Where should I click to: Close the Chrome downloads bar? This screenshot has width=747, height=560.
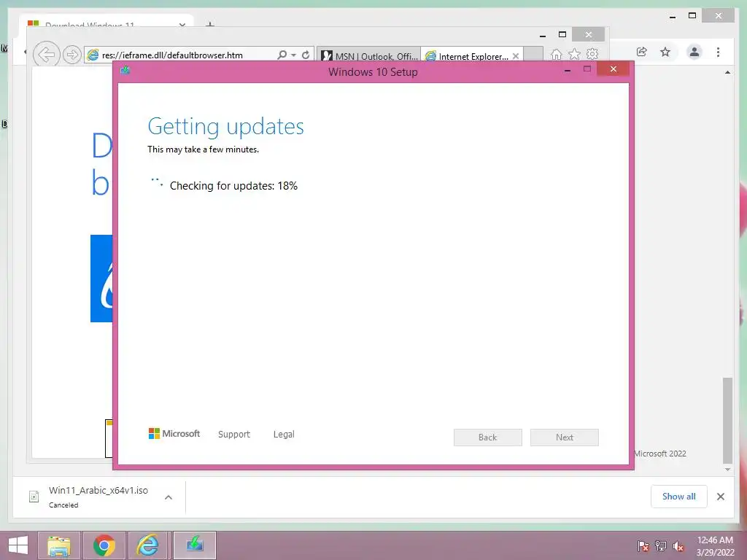click(720, 497)
